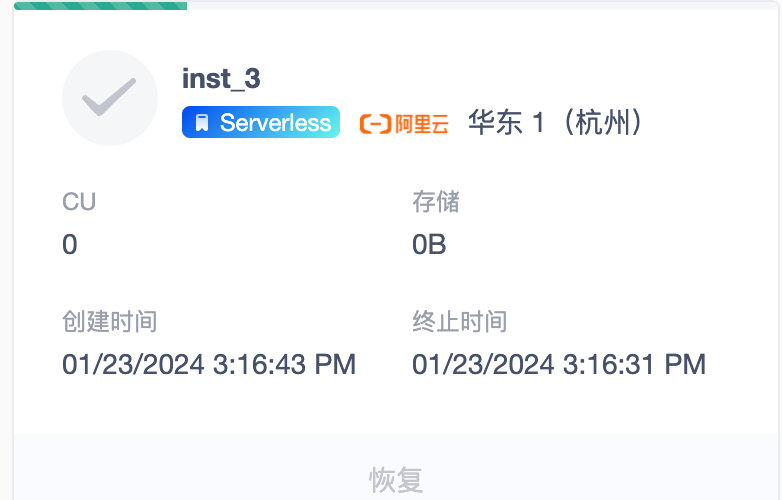Viewport: 782px width, 500px height.
Task: Click the CU value 0
Action: [70, 245]
